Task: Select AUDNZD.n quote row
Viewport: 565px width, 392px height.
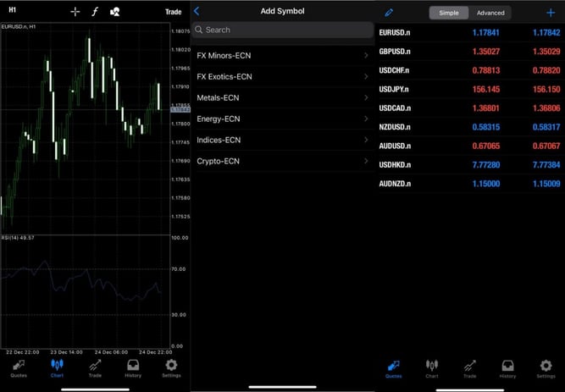Action: [x=470, y=184]
